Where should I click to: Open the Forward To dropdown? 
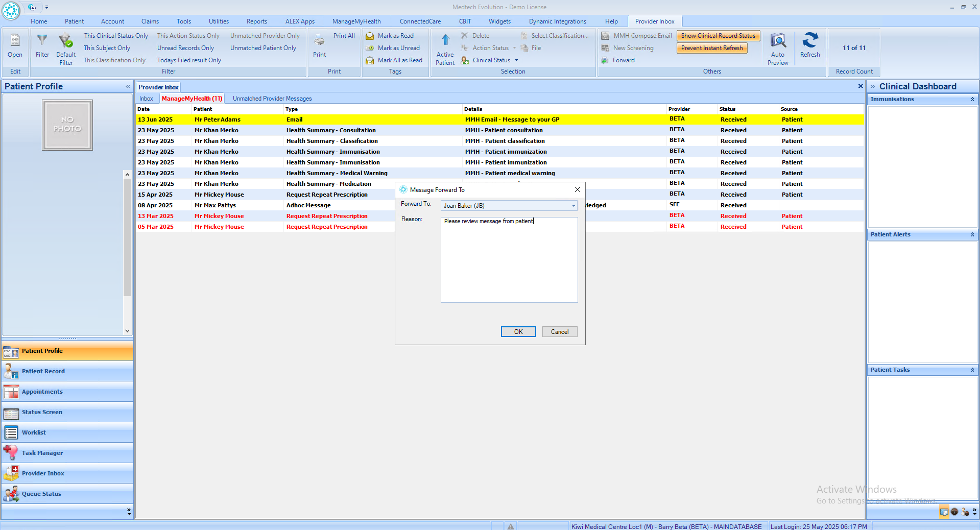[x=573, y=206]
